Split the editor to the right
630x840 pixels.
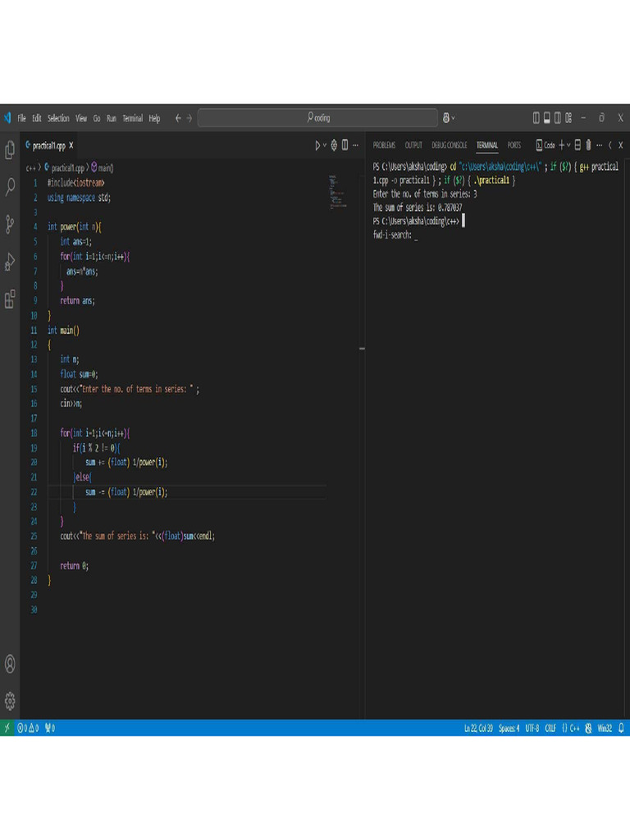345,145
